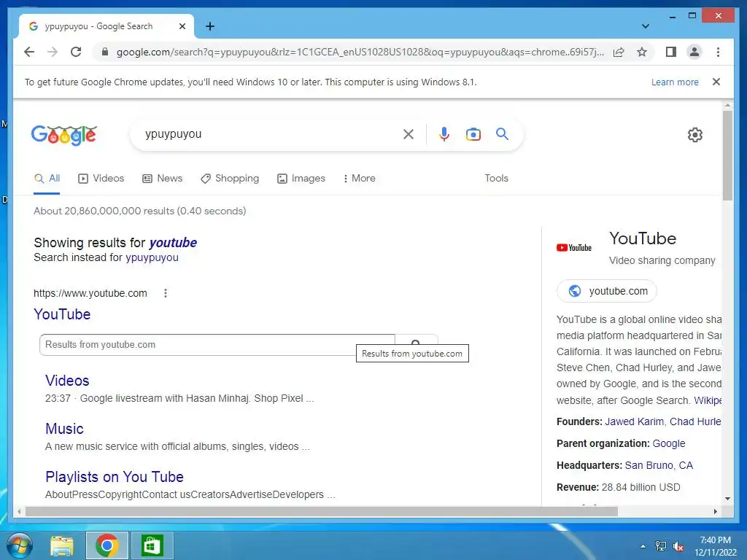The height and width of the screenshot is (560, 747).
Task: Dismiss the Windows 8.1 update notice
Action: [716, 82]
